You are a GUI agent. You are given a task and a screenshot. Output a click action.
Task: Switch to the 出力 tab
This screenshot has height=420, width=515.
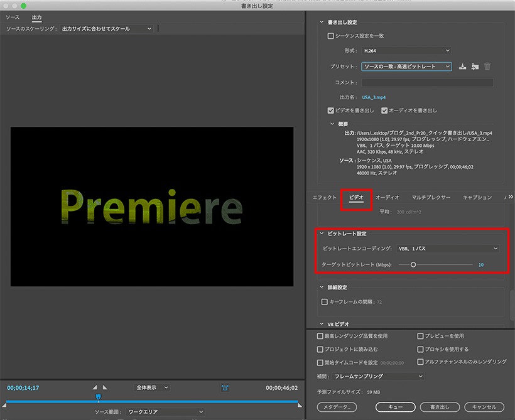tap(37, 18)
